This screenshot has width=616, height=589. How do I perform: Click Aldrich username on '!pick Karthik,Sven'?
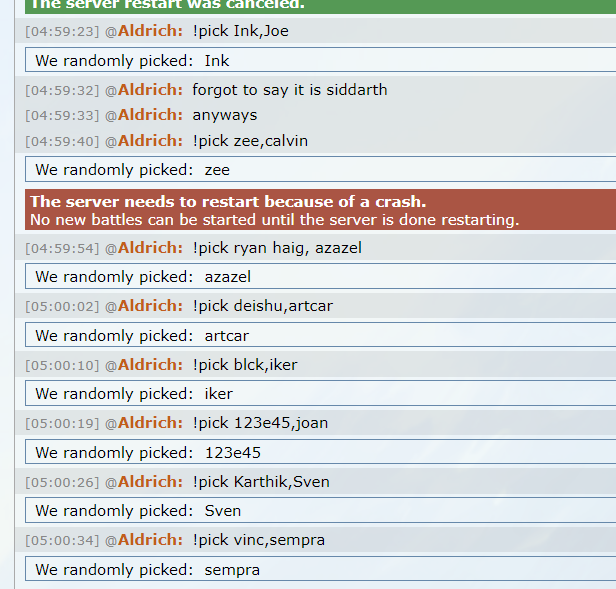pyautogui.click(x=150, y=481)
